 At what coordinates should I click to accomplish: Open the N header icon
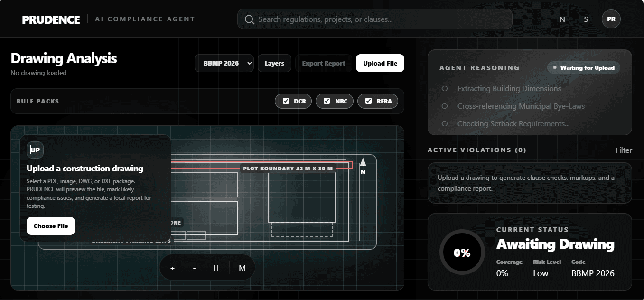(562, 19)
